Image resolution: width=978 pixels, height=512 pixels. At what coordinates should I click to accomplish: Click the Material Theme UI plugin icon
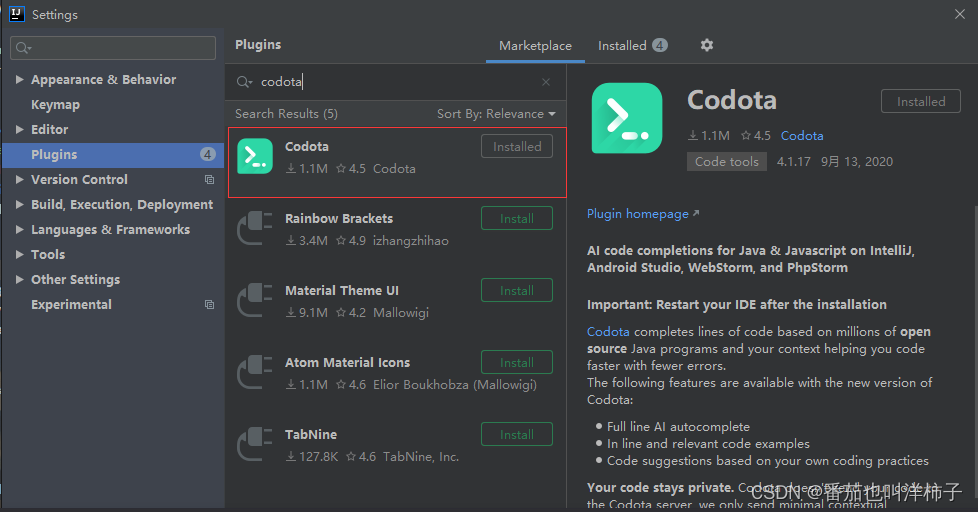[x=255, y=300]
